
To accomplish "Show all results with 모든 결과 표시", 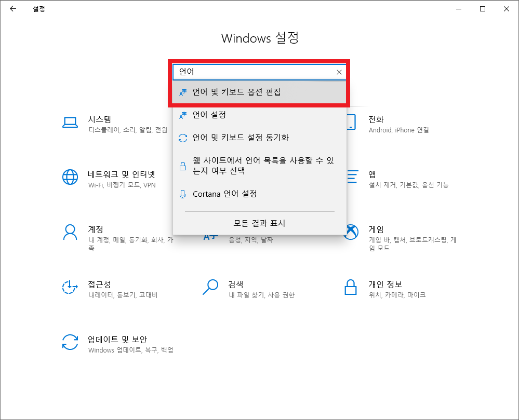I will 260,223.
